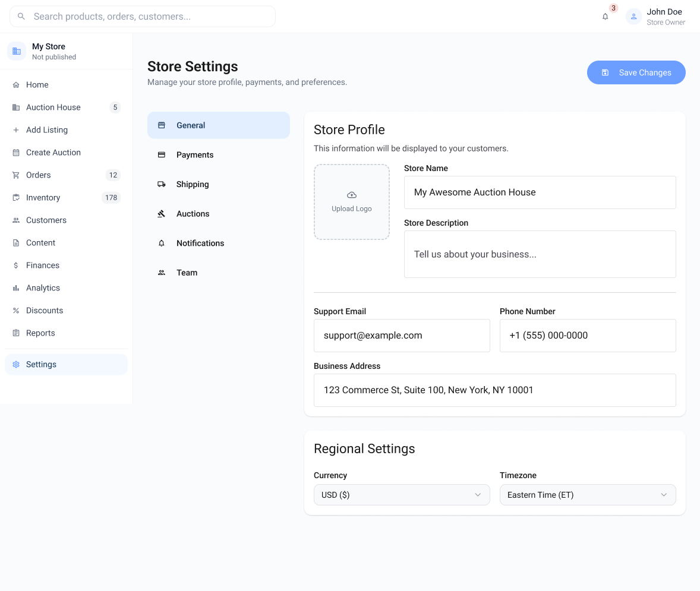The width and height of the screenshot is (700, 591).
Task: Click the search magnifier icon
Action: 21,17
